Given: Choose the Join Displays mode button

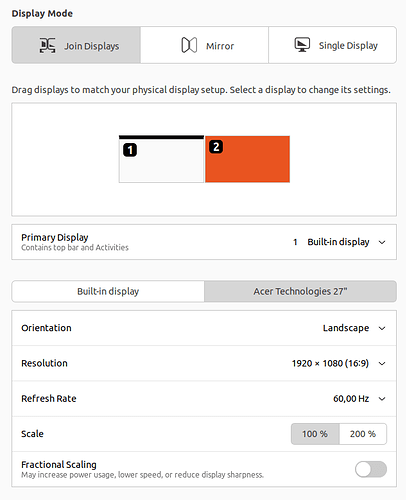Looking at the screenshot, I should click(x=76, y=45).
